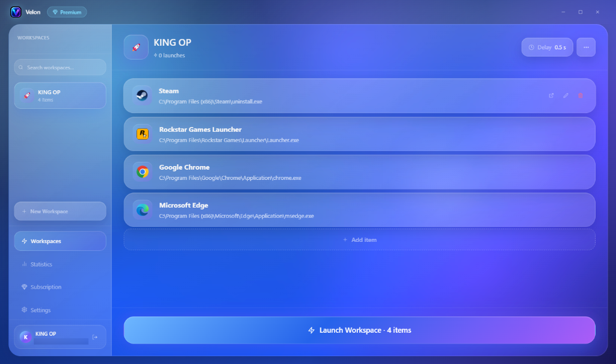Click the chrome.exe path text
This screenshot has height=364, width=616.
(230, 178)
